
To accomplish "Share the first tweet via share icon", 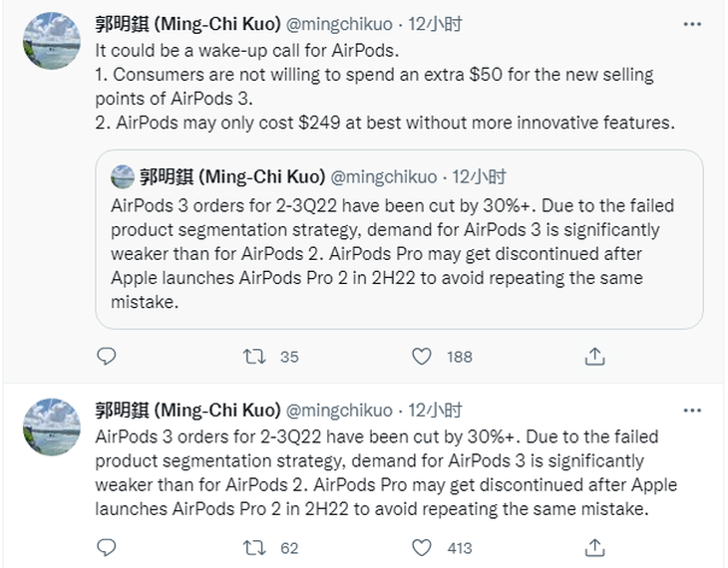I will coord(594,357).
